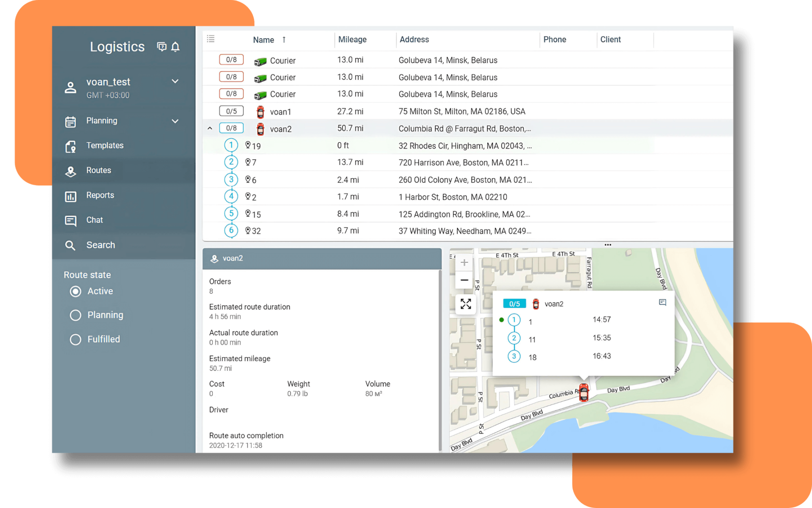
Task: Open the Templates section
Action: coord(105,146)
